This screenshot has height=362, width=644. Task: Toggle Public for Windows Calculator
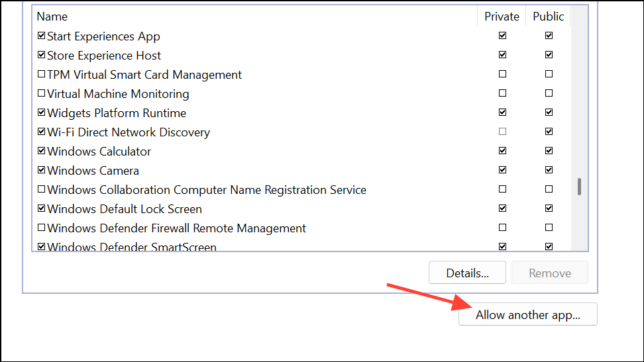coord(549,151)
